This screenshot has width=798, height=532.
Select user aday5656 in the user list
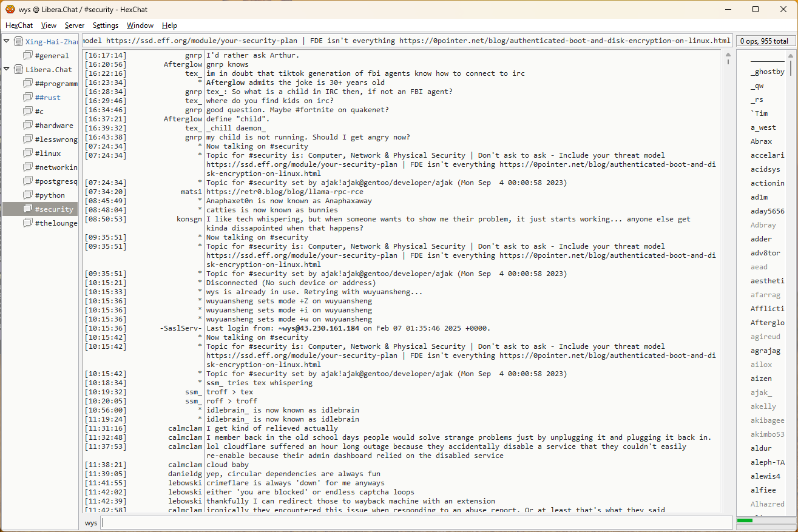click(768, 212)
